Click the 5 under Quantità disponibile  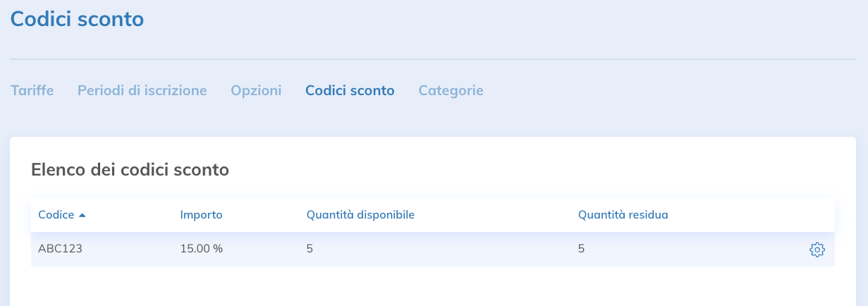(x=310, y=249)
